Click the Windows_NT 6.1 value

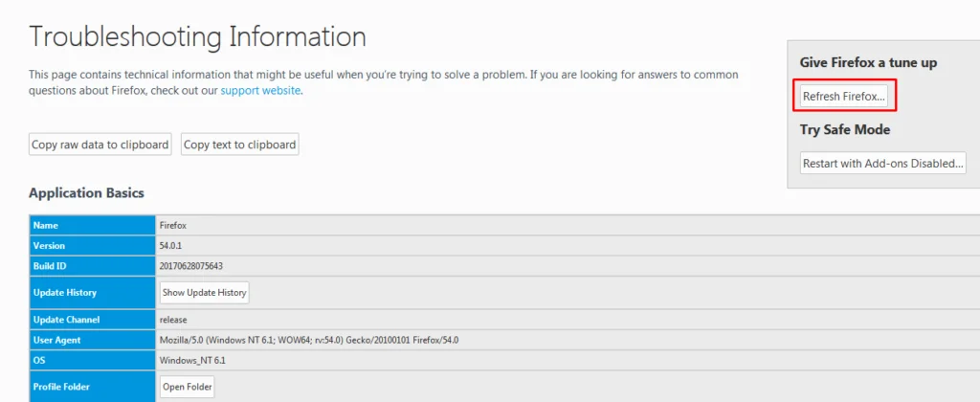pyautogui.click(x=192, y=361)
